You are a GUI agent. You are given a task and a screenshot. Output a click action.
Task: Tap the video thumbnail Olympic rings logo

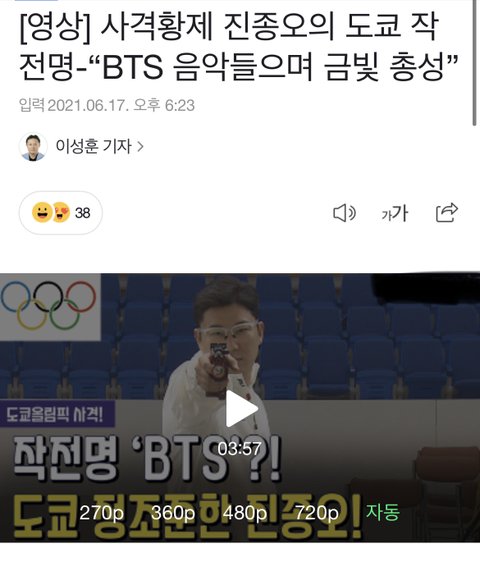click(x=49, y=306)
